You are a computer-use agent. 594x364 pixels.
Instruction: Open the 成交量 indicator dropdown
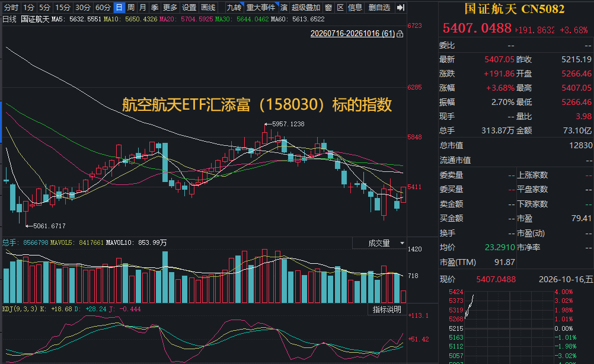pos(379,243)
